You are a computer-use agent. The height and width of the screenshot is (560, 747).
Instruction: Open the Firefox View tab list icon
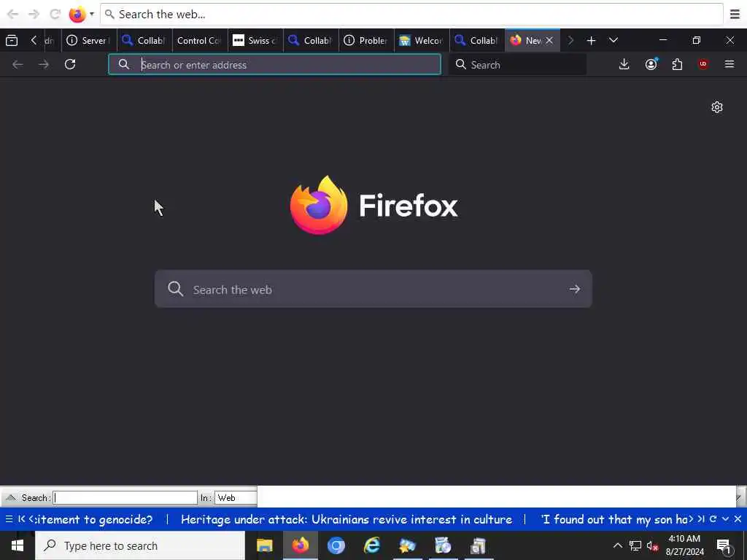(12, 41)
